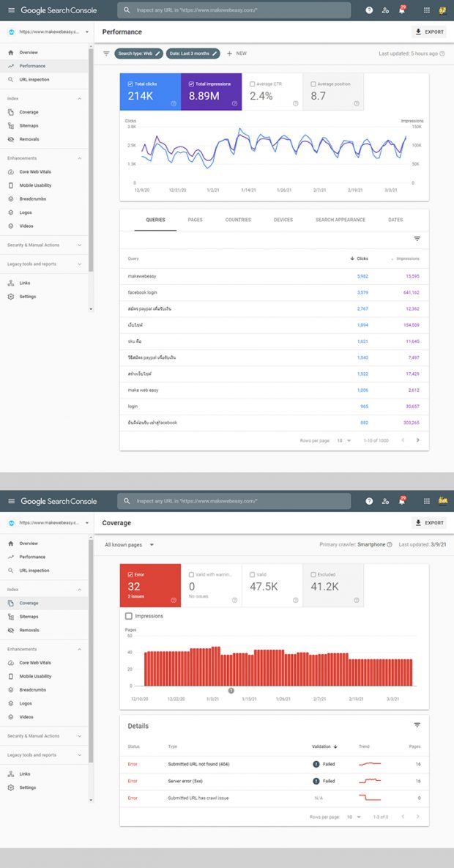
Task: Open the filter icon above the Query table
Action: point(417,239)
